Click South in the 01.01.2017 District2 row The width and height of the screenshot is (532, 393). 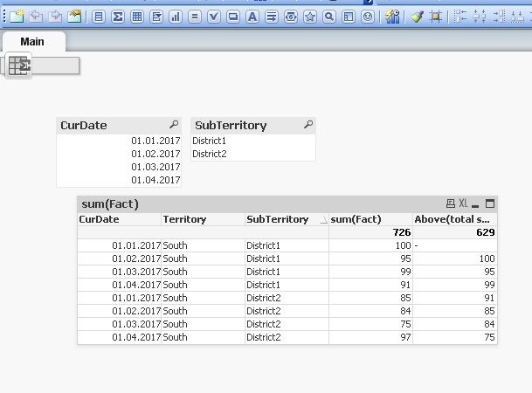click(203, 298)
